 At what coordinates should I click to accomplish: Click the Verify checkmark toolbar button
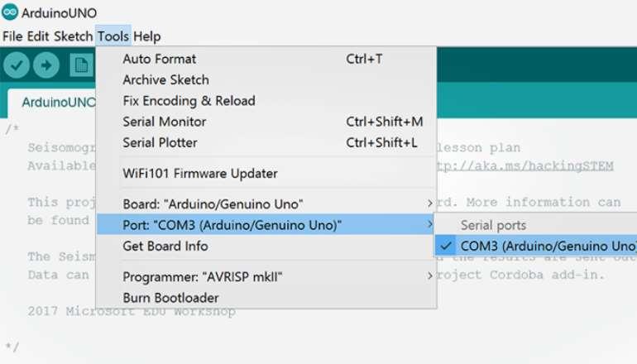coord(17,65)
